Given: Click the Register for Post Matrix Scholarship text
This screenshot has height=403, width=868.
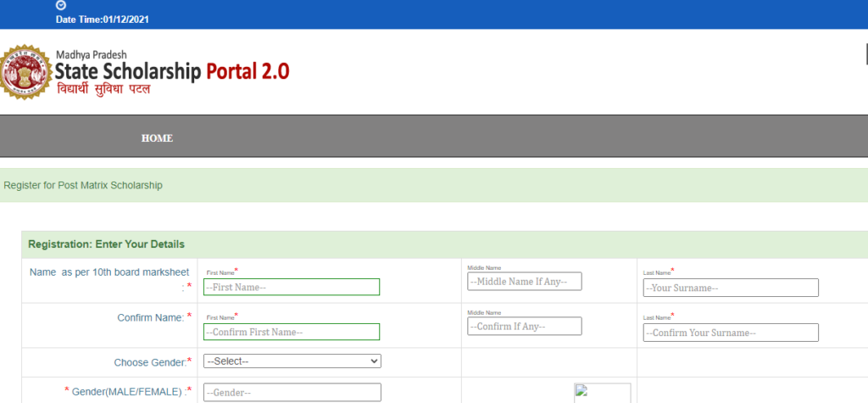Looking at the screenshot, I should pyautogui.click(x=83, y=186).
